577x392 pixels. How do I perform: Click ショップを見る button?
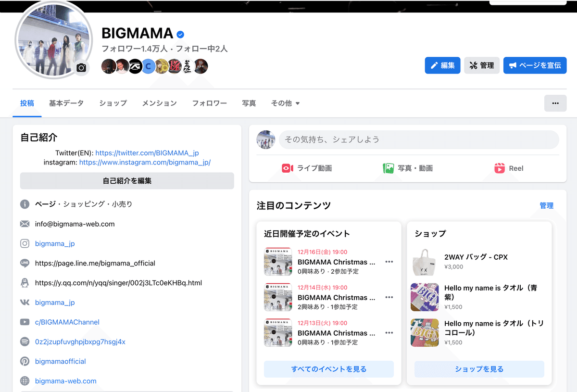point(479,369)
